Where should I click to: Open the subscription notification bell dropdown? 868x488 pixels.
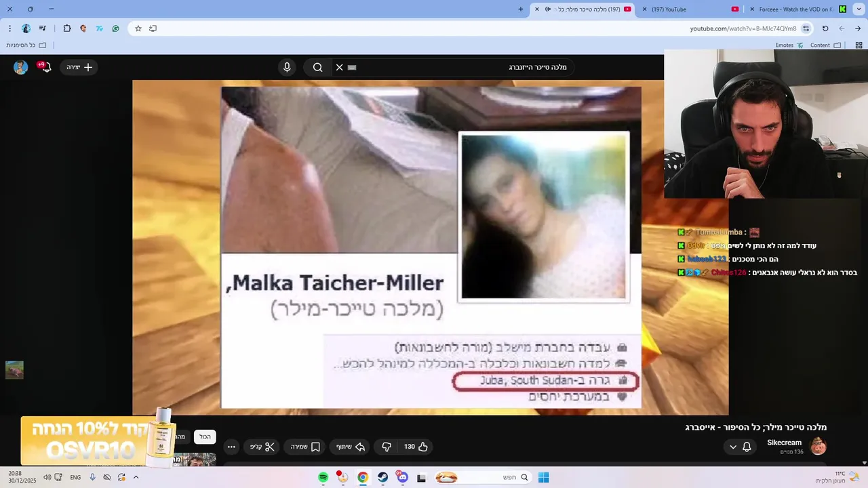(x=740, y=447)
